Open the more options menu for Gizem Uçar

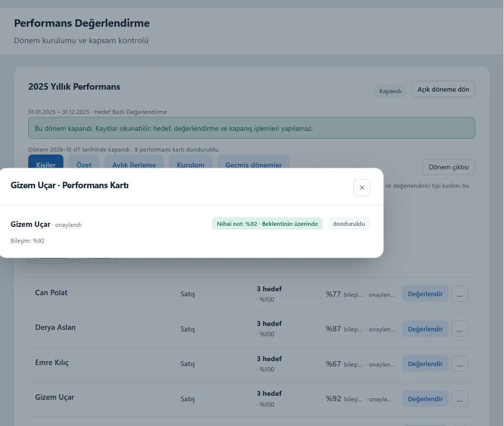click(459, 399)
